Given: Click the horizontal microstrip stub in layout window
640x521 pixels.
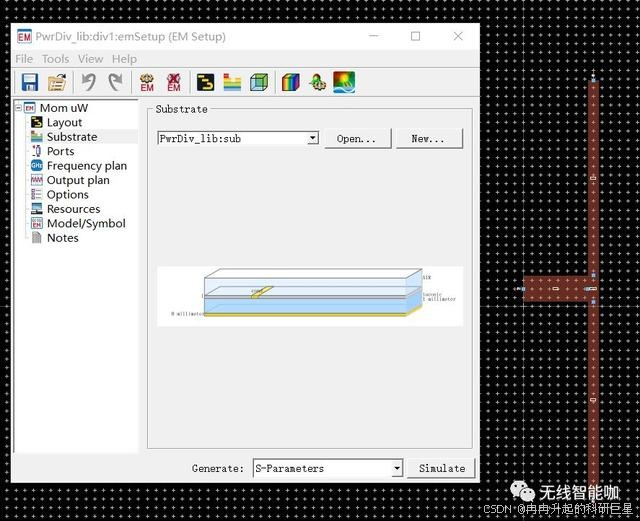Looking at the screenshot, I should [x=556, y=289].
